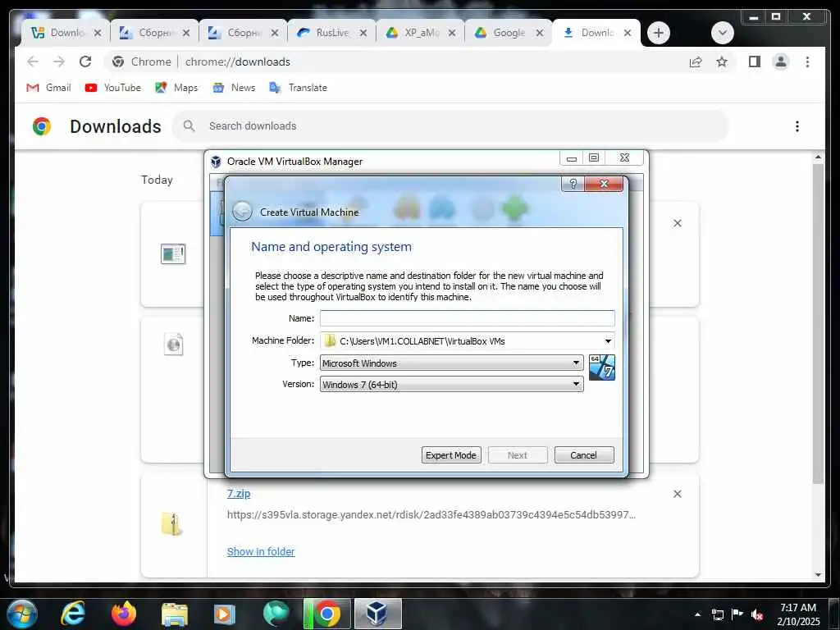Screen dimensions: 840x630
Task: Expand the Version combo box
Action: pyautogui.click(x=452, y=384)
